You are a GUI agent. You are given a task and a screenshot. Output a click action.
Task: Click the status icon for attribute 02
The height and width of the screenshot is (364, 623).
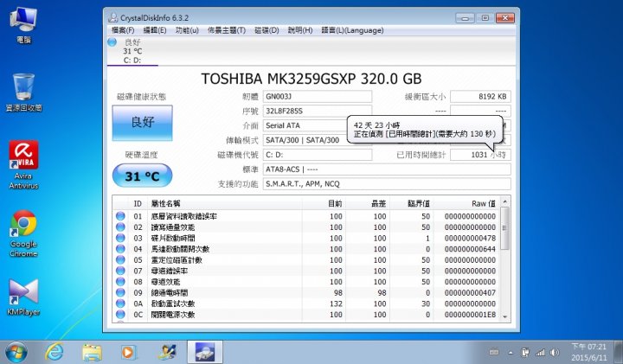120,227
